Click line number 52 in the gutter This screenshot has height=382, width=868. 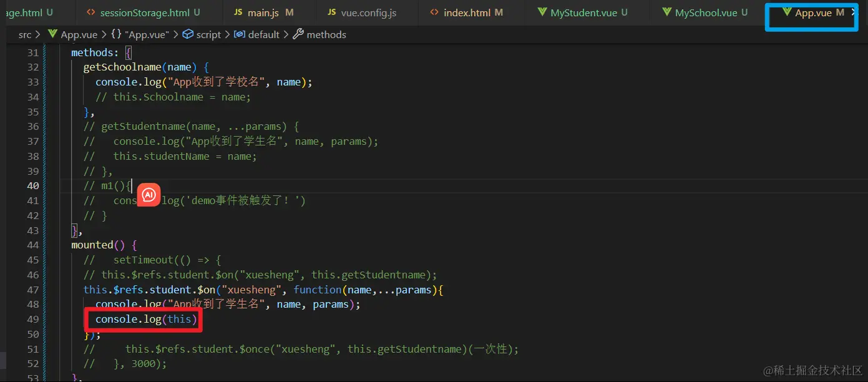(x=32, y=363)
